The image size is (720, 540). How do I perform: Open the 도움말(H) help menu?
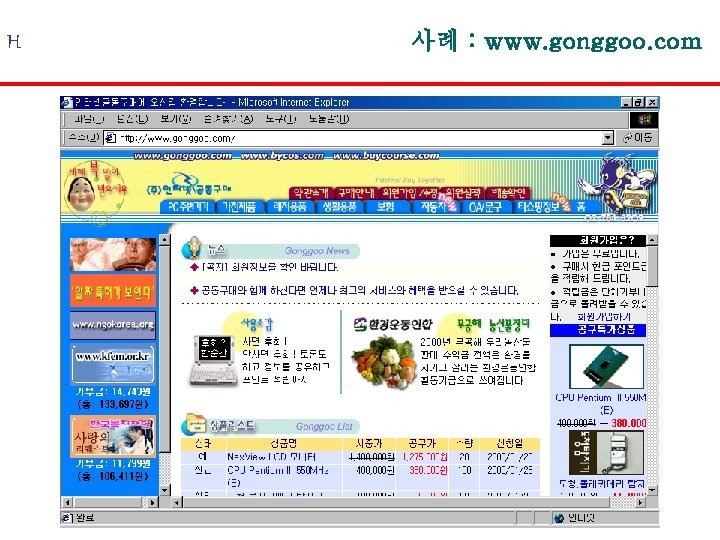[329, 119]
